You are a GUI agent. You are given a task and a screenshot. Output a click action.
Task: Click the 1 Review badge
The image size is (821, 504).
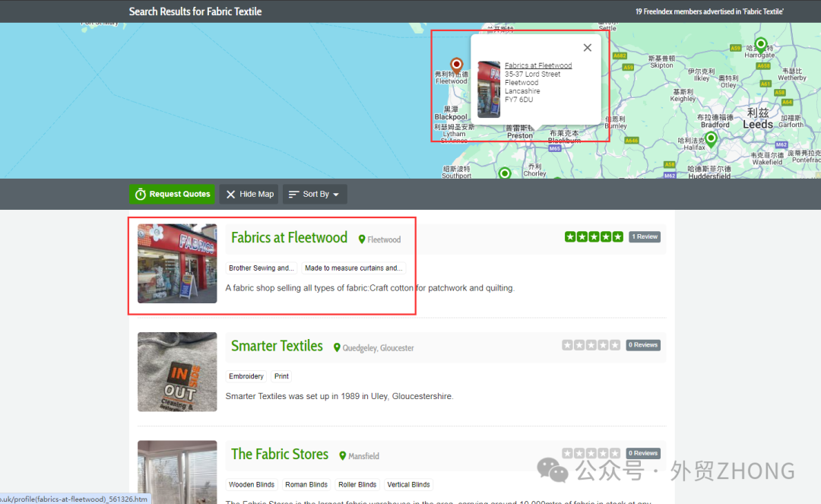coord(645,237)
